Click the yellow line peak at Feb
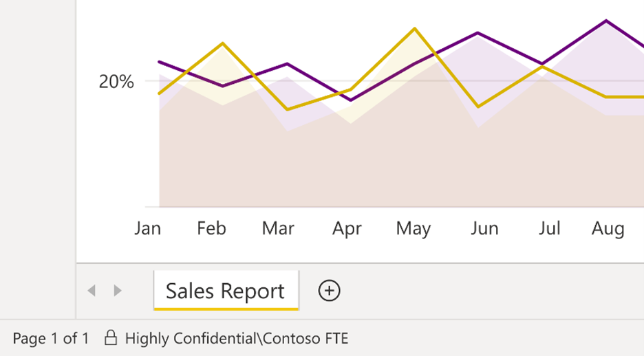This screenshot has height=356, width=644. click(x=222, y=43)
